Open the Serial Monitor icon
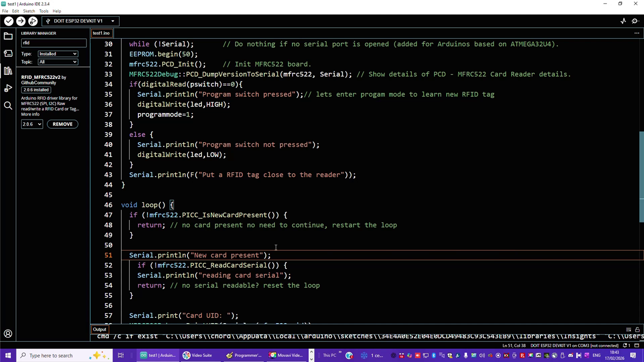This screenshot has width=644, height=362. click(635, 21)
